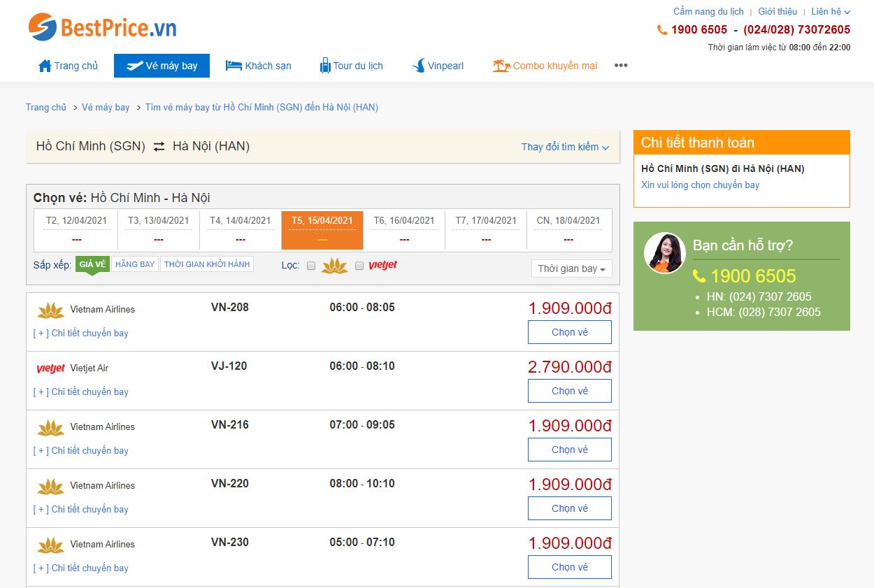Expand Chi tiết chuyến bay for VJ-120

pos(81,392)
